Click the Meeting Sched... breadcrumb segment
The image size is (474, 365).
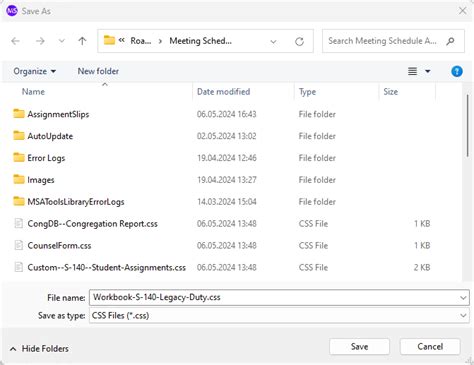tap(200, 41)
